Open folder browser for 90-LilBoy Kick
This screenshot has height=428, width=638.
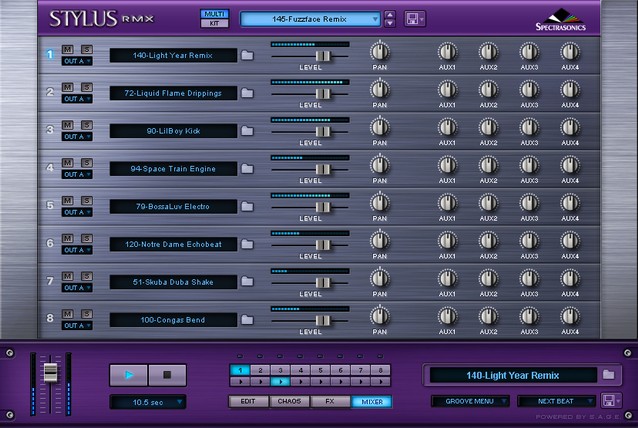coord(247,131)
